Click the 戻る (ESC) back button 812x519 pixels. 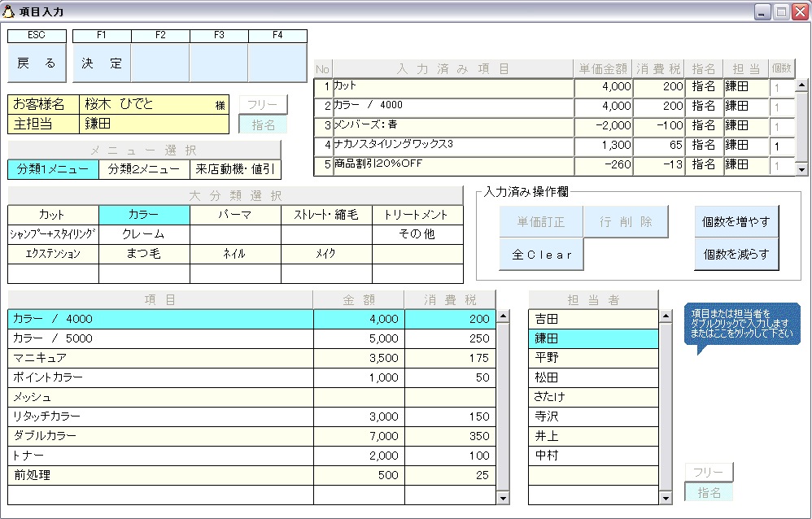click(37, 63)
